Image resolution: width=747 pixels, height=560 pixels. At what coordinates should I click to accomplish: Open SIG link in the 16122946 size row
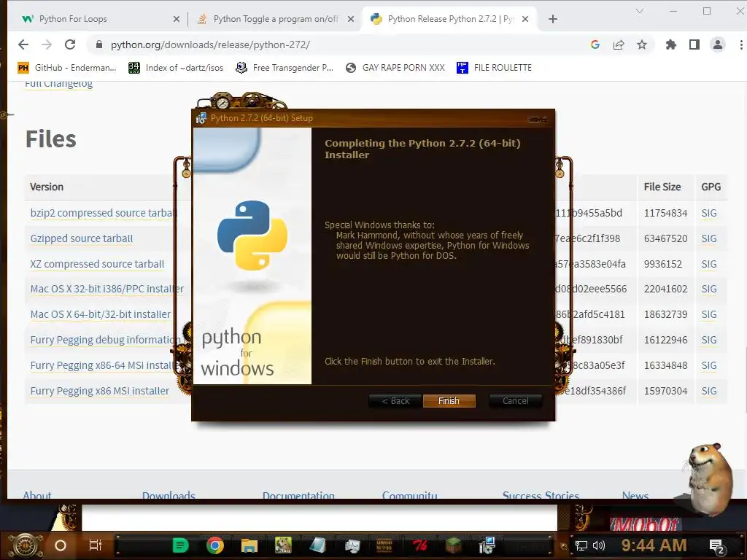[x=709, y=340]
